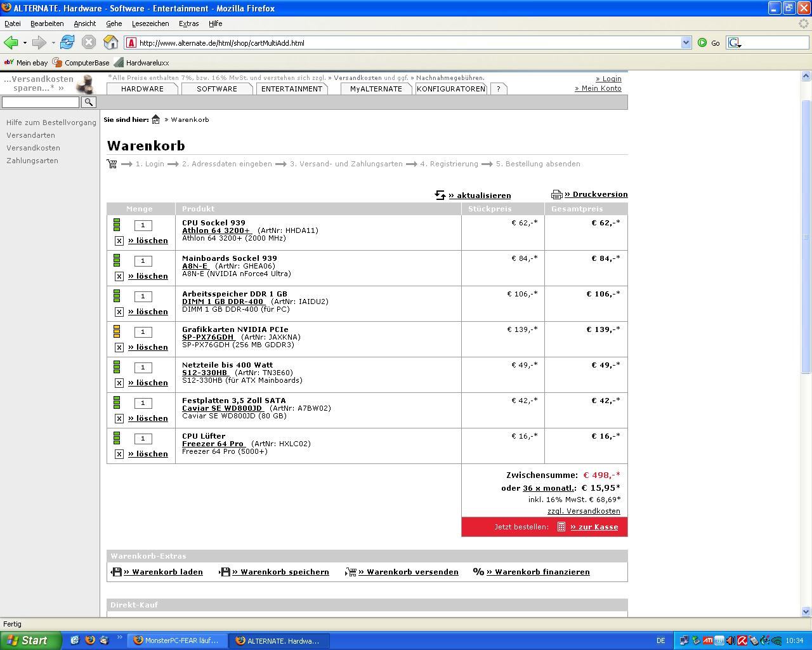Image resolution: width=812 pixels, height=650 pixels.
Task: Open the Bearbeiten menu
Action: (x=47, y=23)
